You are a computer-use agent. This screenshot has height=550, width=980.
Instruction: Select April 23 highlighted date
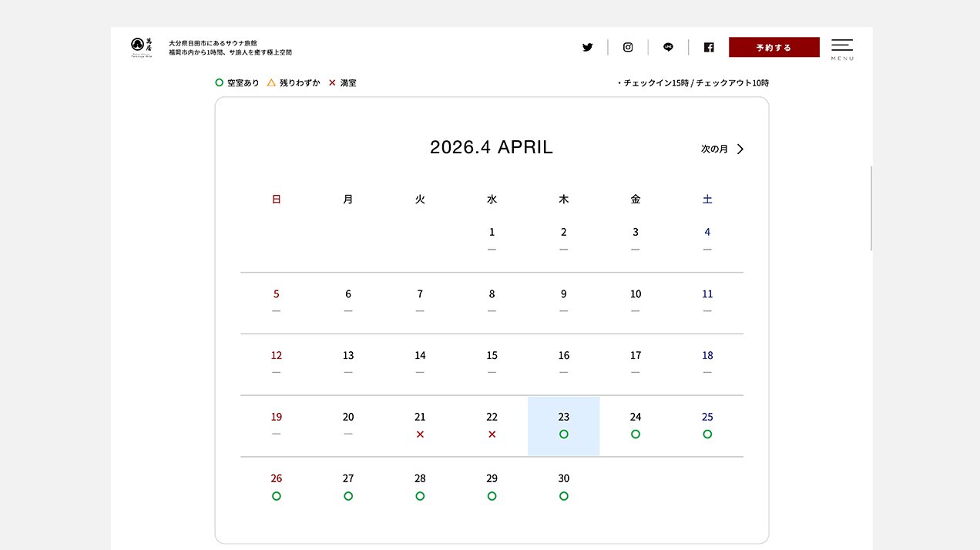point(563,426)
